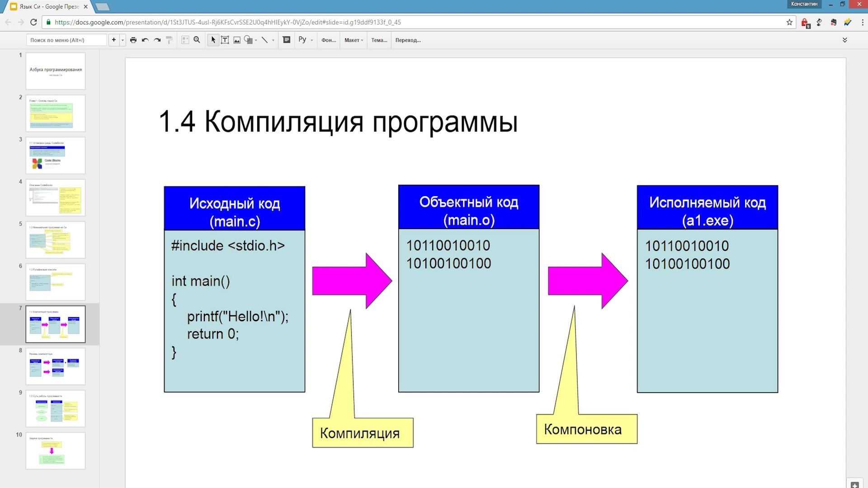
Task: Select the magenta arrow before Исполняемый код
Action: pos(588,281)
